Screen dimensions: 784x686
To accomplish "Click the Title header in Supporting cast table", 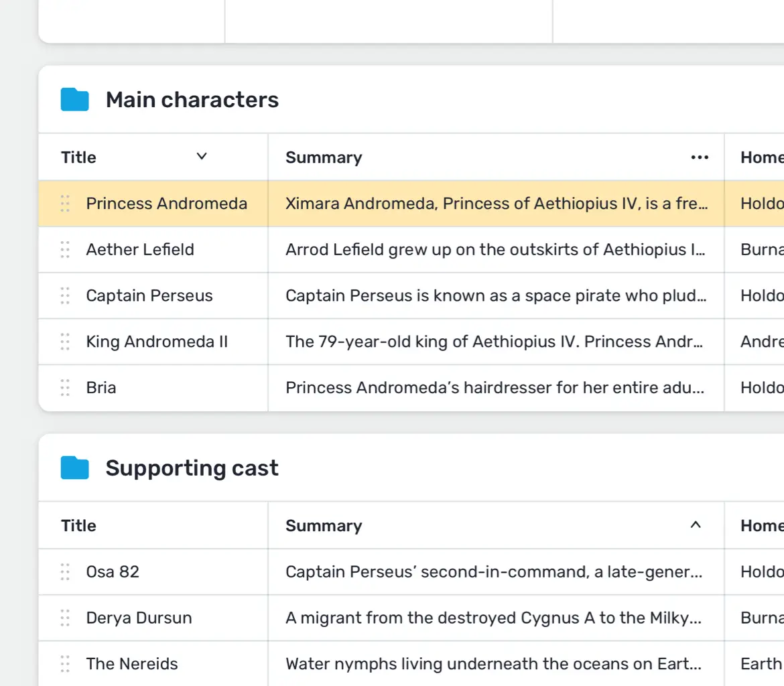I will [x=79, y=526].
